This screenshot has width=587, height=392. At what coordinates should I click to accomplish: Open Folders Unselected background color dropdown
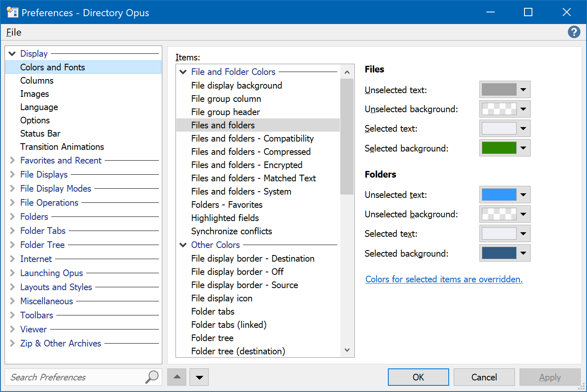click(x=523, y=214)
